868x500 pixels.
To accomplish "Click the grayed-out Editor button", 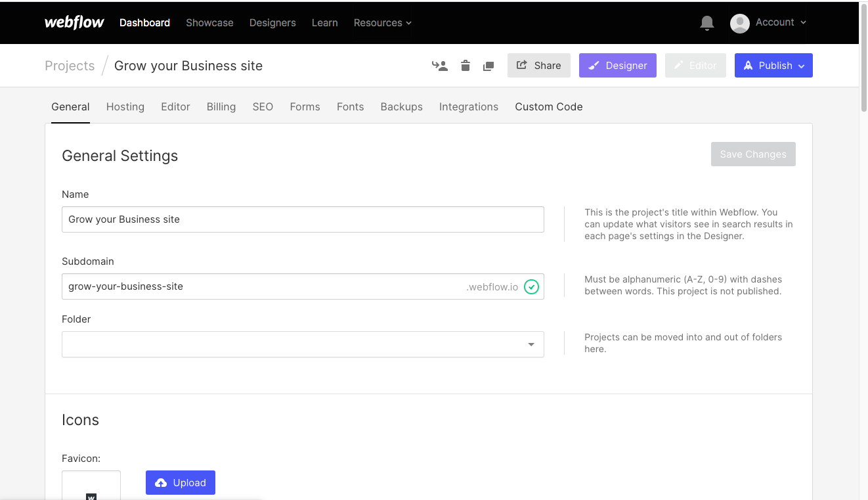I will [695, 65].
